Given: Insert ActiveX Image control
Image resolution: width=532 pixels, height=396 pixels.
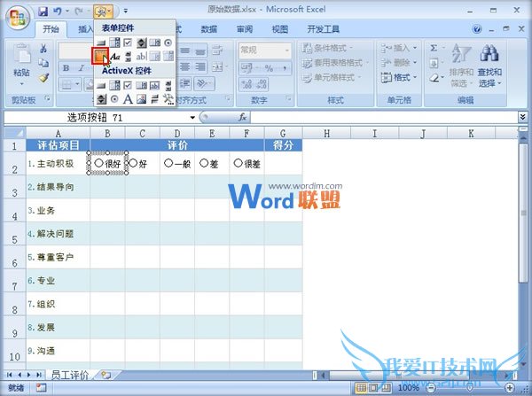Looking at the screenshot, I should tap(141, 99).
